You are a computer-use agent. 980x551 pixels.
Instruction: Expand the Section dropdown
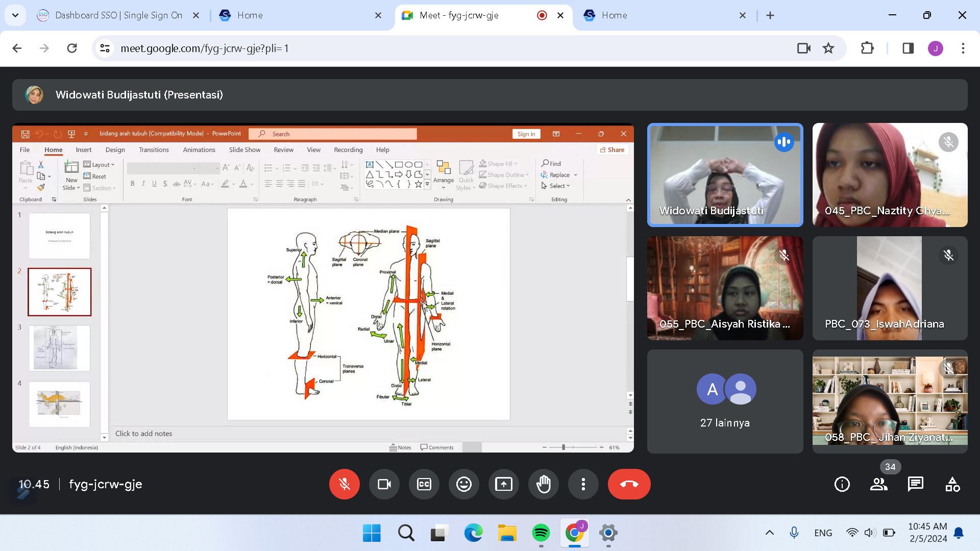coord(100,188)
